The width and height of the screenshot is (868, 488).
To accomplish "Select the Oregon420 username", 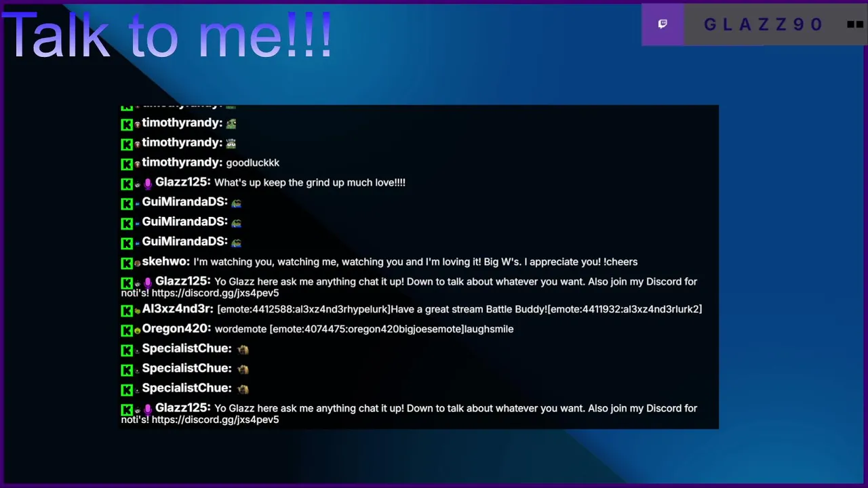I will (x=176, y=329).
